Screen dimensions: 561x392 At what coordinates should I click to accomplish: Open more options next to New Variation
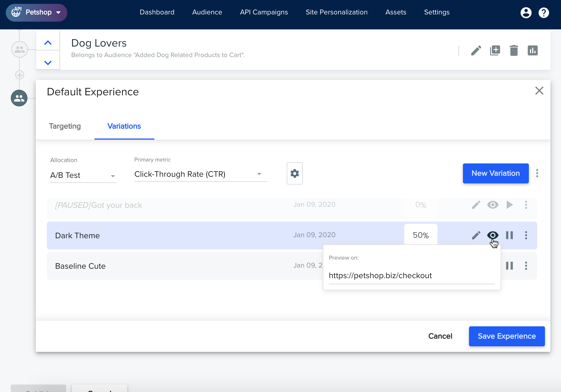pos(537,173)
